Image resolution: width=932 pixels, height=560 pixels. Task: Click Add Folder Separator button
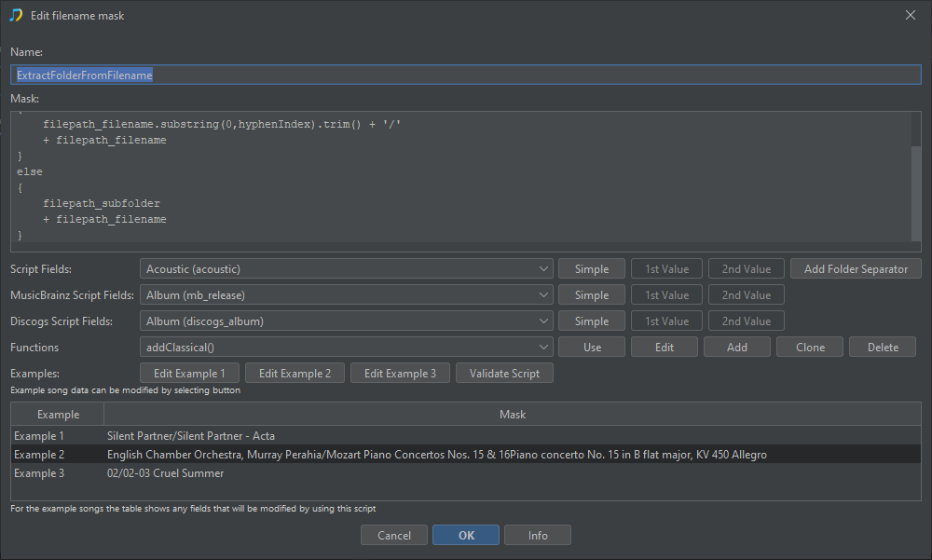(856, 269)
